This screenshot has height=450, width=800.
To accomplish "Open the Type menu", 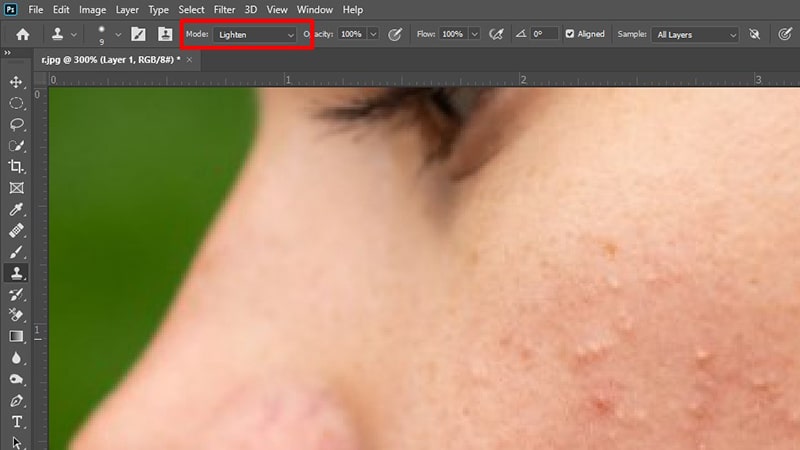I will tap(158, 10).
